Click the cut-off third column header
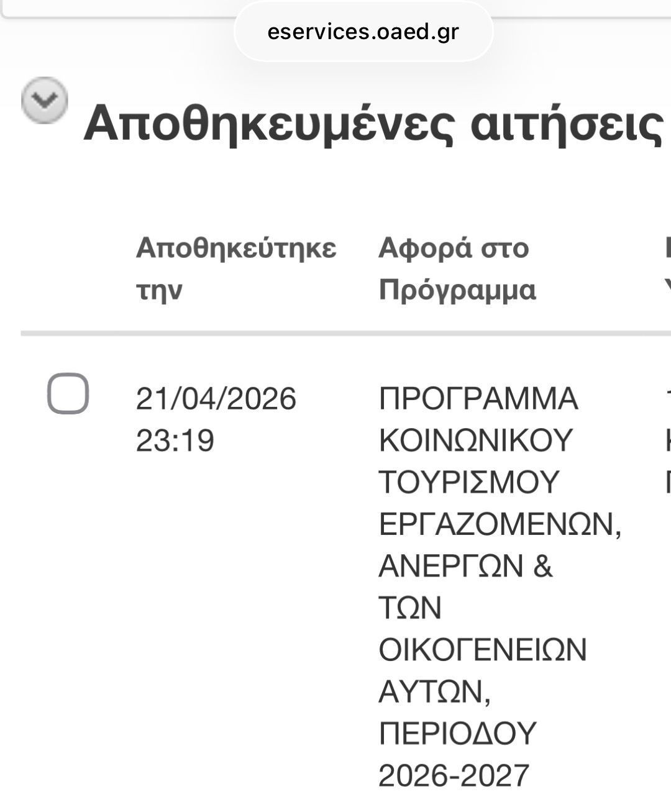The image size is (671, 812). 667,268
